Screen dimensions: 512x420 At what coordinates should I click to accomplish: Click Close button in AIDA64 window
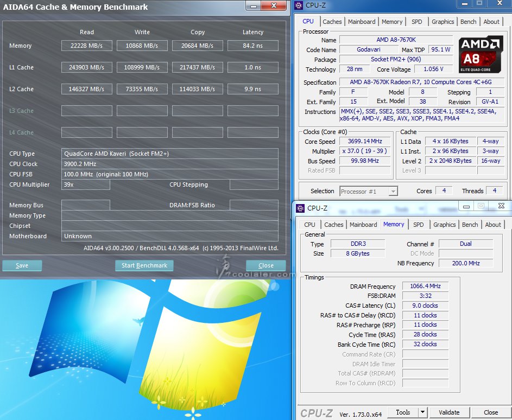tap(266, 266)
